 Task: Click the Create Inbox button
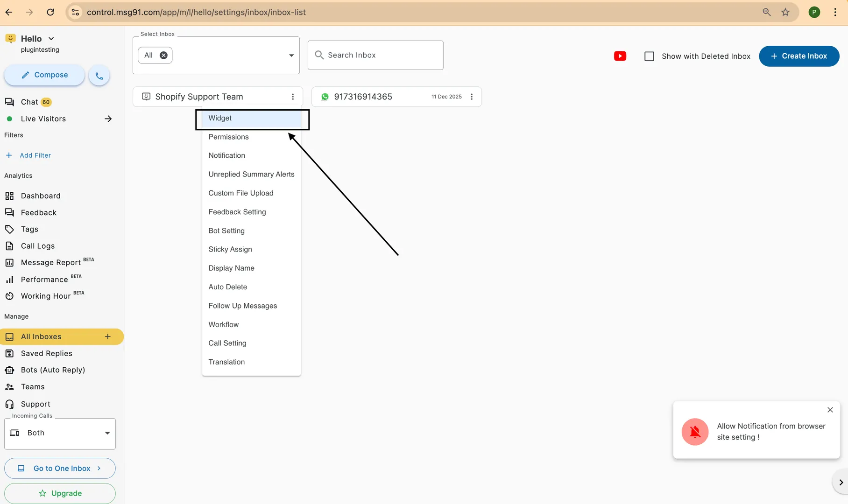click(x=799, y=56)
